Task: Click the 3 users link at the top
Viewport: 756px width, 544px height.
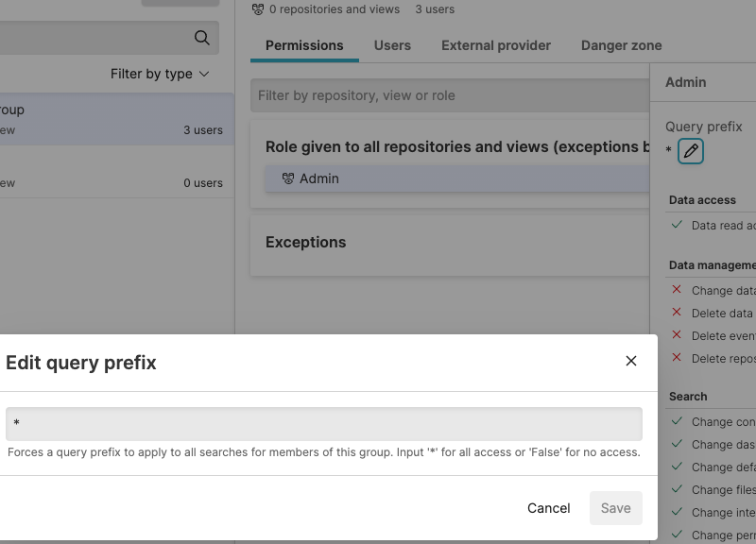Action: [x=436, y=8]
